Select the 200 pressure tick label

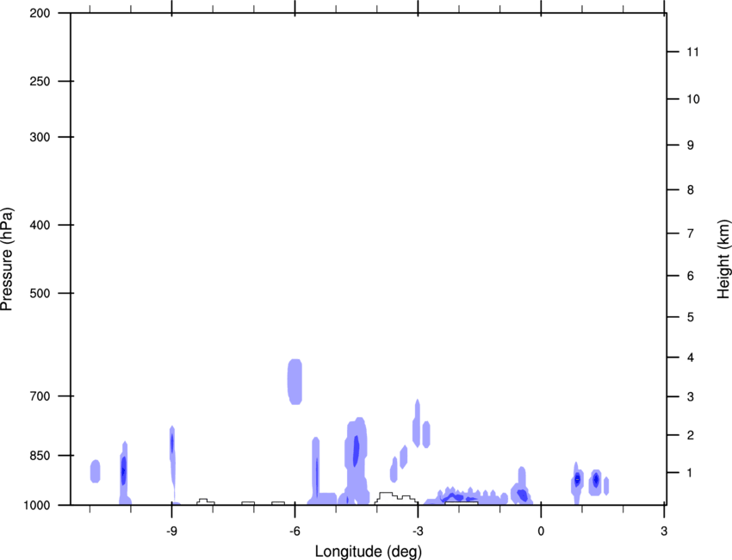tap(40, 13)
